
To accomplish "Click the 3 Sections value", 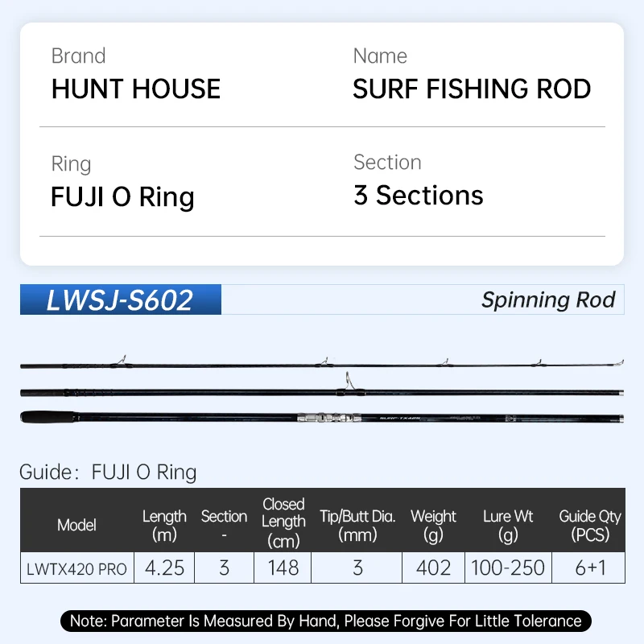I will (x=419, y=196).
